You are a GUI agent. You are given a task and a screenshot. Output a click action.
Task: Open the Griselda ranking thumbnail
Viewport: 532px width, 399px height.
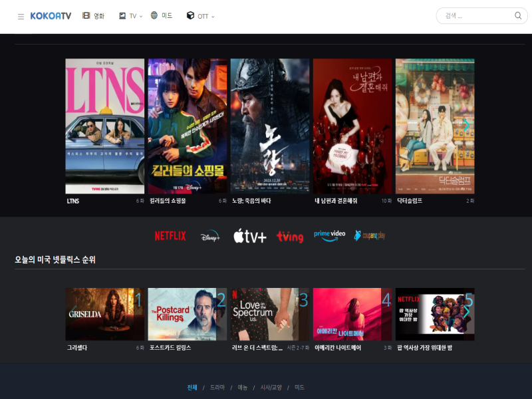[x=104, y=314]
